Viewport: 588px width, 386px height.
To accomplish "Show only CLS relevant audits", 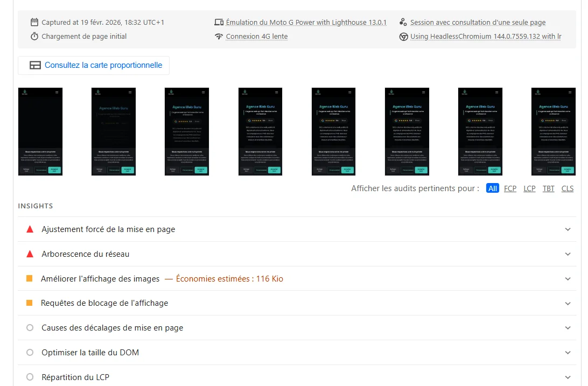I will click(568, 188).
